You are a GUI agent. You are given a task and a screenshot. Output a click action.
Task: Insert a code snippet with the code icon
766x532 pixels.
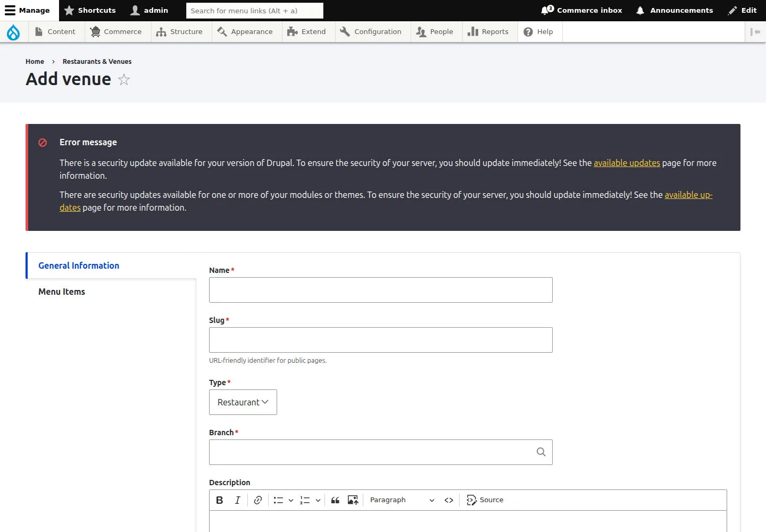(449, 500)
